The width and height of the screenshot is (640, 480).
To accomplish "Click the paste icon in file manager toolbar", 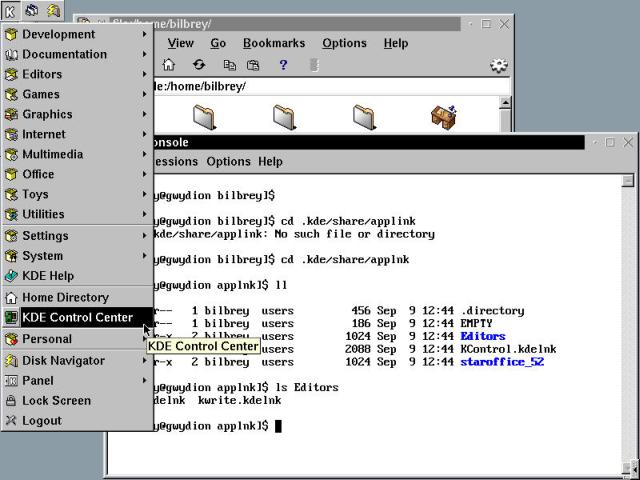I will click(x=253, y=65).
